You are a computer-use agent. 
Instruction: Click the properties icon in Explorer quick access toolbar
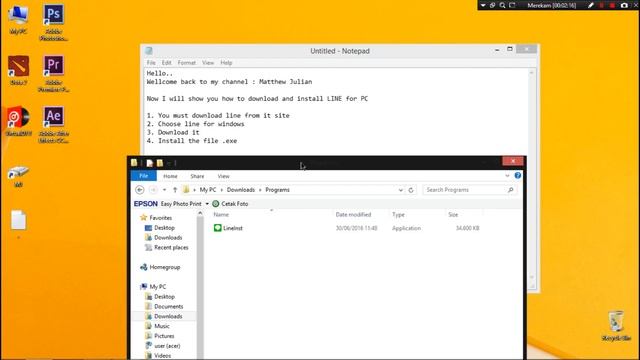tap(149, 163)
